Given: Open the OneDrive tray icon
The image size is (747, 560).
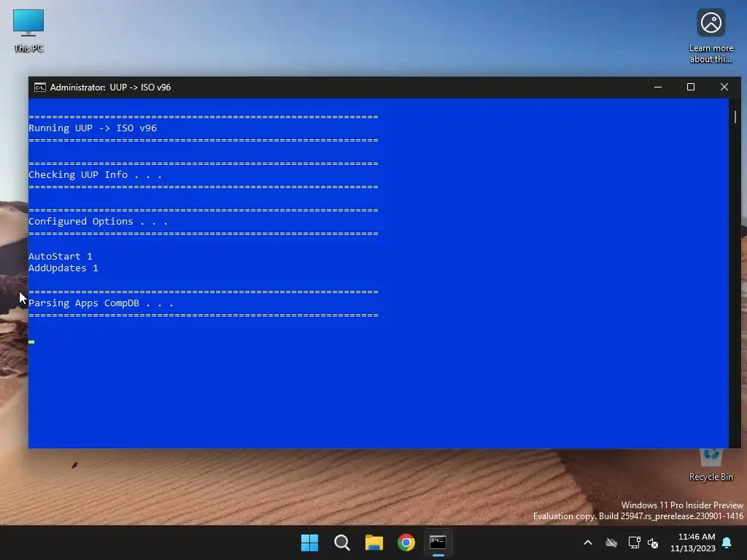Looking at the screenshot, I should (611, 542).
